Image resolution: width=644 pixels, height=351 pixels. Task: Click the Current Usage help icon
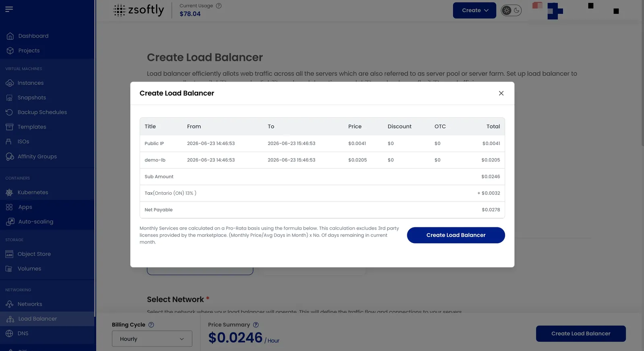(x=219, y=6)
